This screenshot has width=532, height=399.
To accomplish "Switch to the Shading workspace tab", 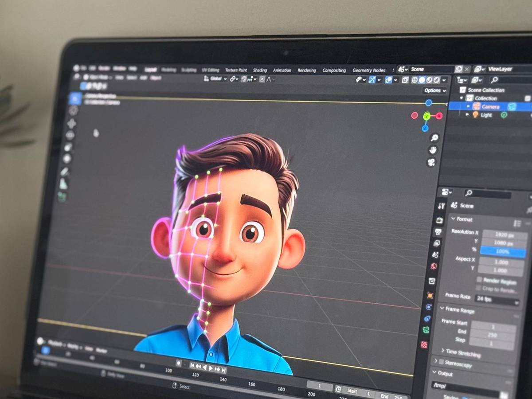I will (x=260, y=70).
